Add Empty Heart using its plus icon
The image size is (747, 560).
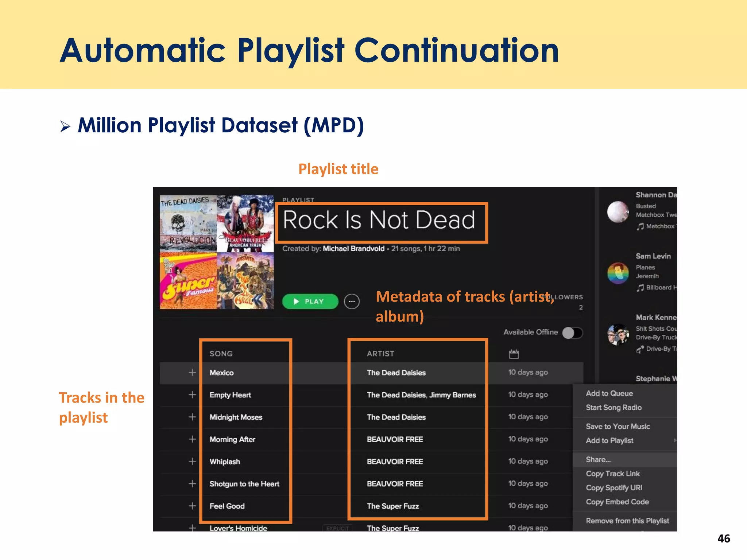pos(192,395)
